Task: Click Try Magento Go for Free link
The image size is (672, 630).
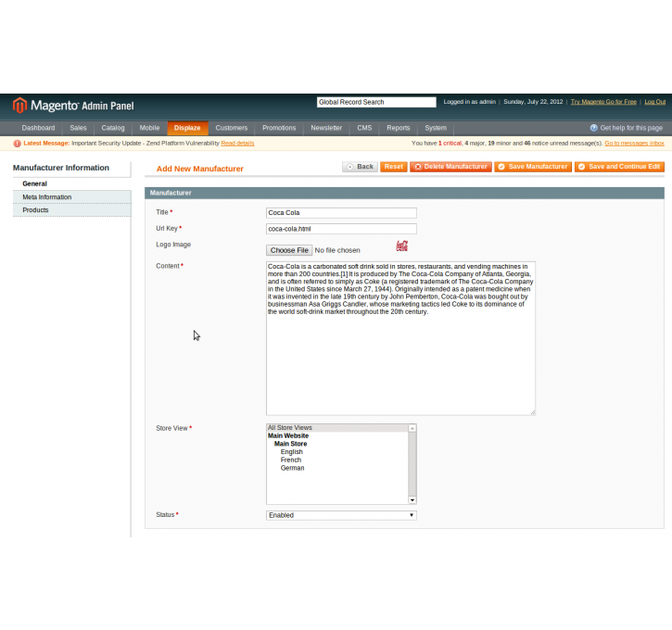Action: coord(603,102)
